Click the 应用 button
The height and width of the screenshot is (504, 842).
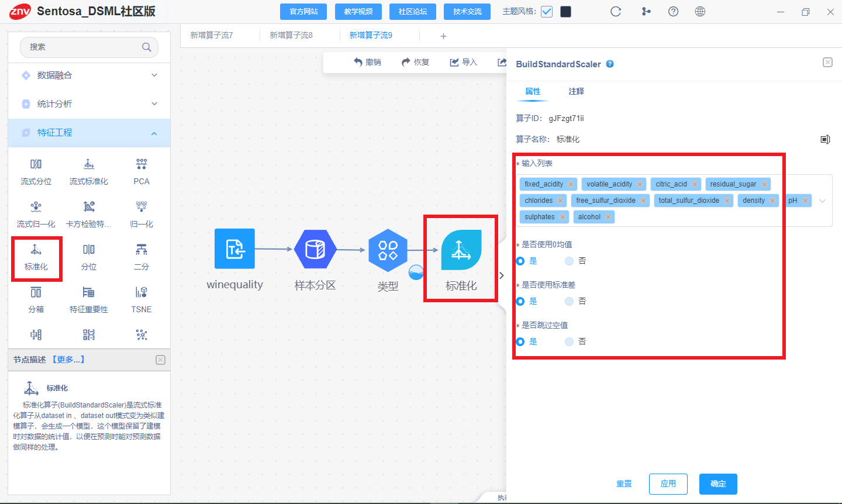point(668,484)
